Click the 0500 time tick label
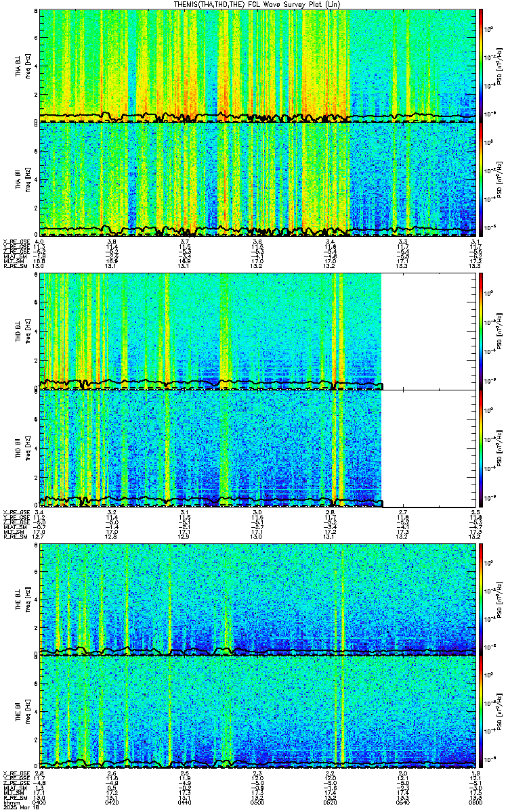The height and width of the screenshot is (812, 508). (x=257, y=803)
